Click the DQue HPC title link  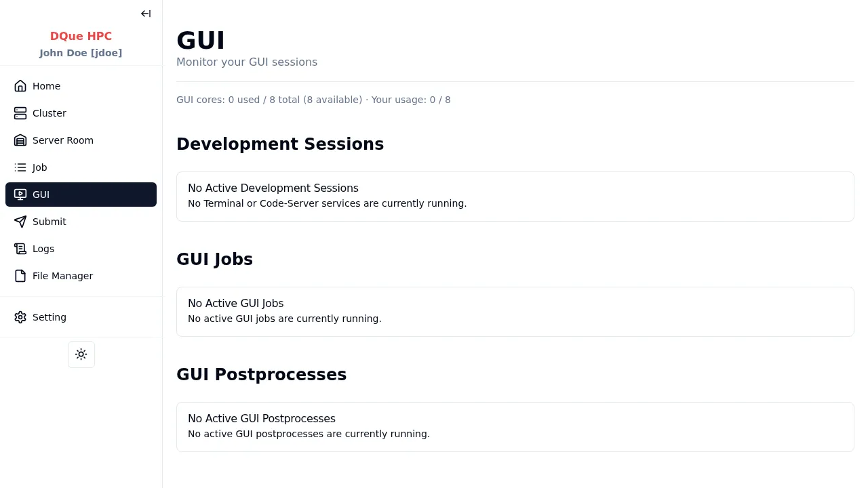coord(81,36)
